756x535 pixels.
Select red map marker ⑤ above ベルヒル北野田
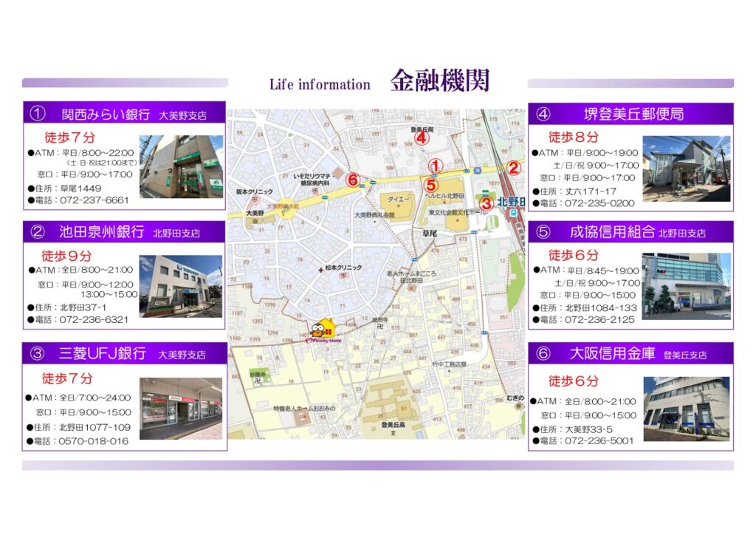tap(431, 184)
